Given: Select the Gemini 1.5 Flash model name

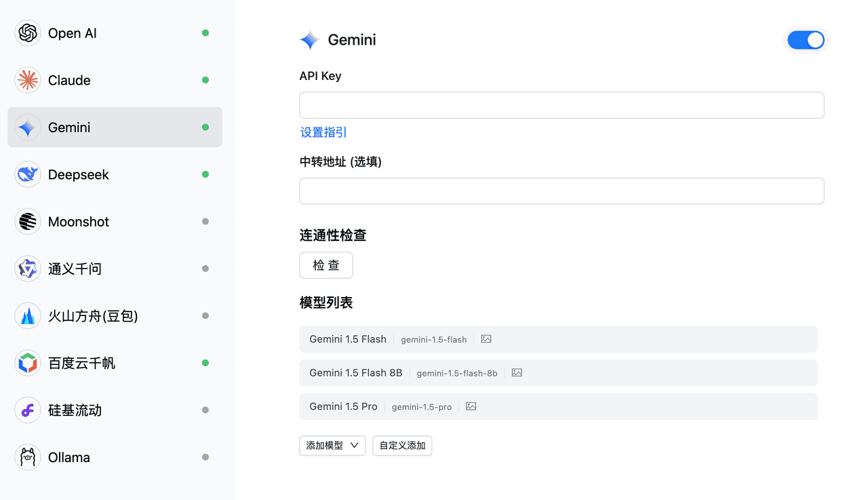Looking at the screenshot, I should pyautogui.click(x=348, y=339).
